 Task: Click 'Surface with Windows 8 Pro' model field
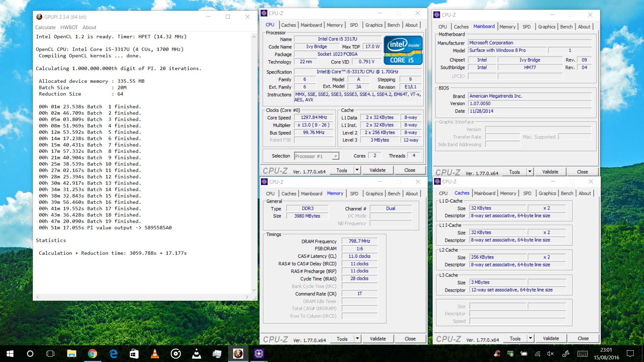coord(507,50)
